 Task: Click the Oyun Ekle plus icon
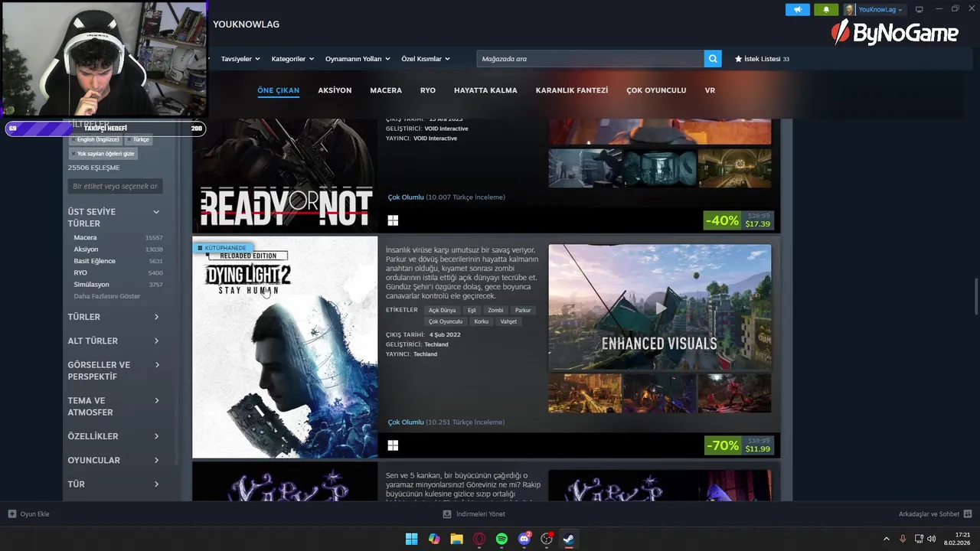click(x=11, y=514)
